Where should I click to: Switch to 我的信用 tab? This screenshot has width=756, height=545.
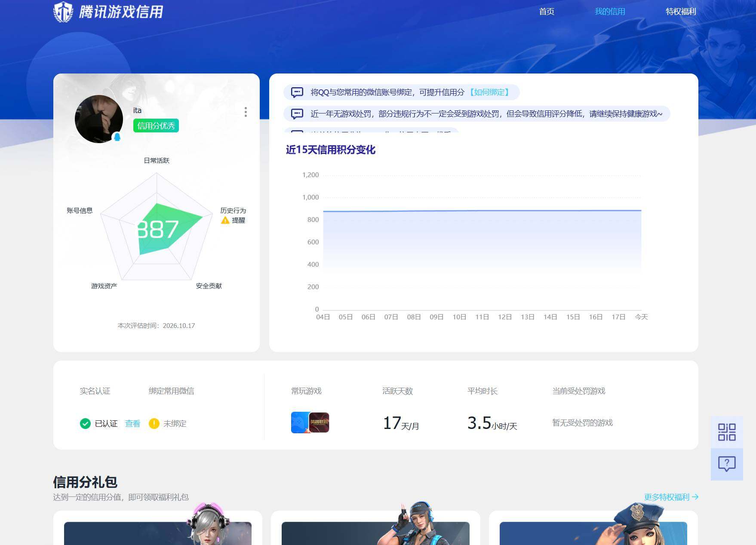click(x=610, y=12)
